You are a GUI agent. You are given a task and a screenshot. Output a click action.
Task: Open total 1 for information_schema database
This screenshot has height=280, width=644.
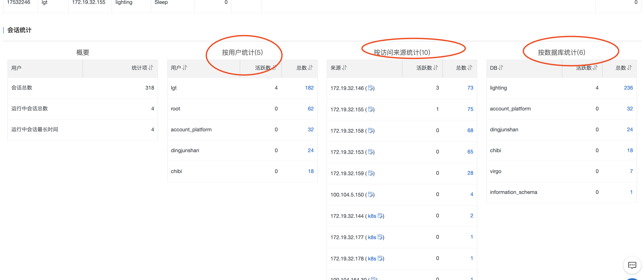click(x=631, y=192)
